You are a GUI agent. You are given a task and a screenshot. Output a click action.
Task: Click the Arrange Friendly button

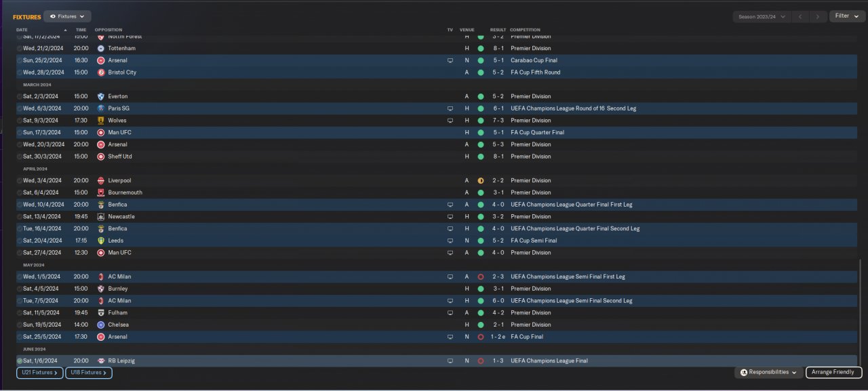pyautogui.click(x=833, y=373)
